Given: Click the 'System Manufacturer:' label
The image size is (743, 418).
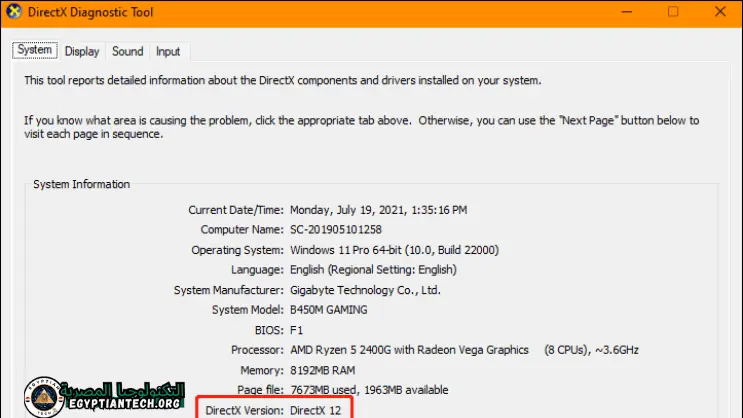Looking at the screenshot, I should 229,290.
